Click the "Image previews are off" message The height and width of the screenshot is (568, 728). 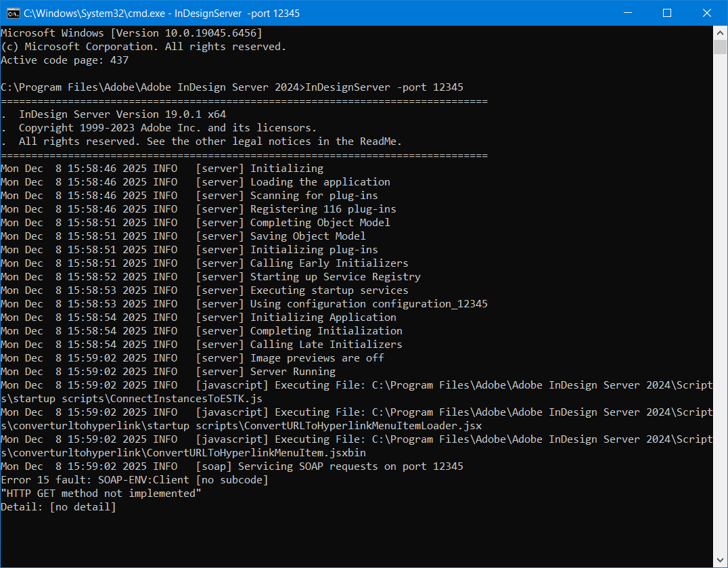click(317, 358)
